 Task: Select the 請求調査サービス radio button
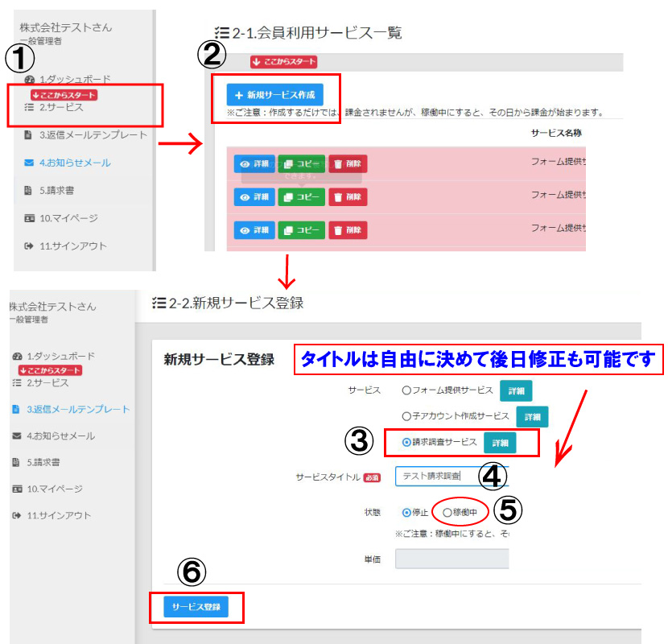[406, 443]
